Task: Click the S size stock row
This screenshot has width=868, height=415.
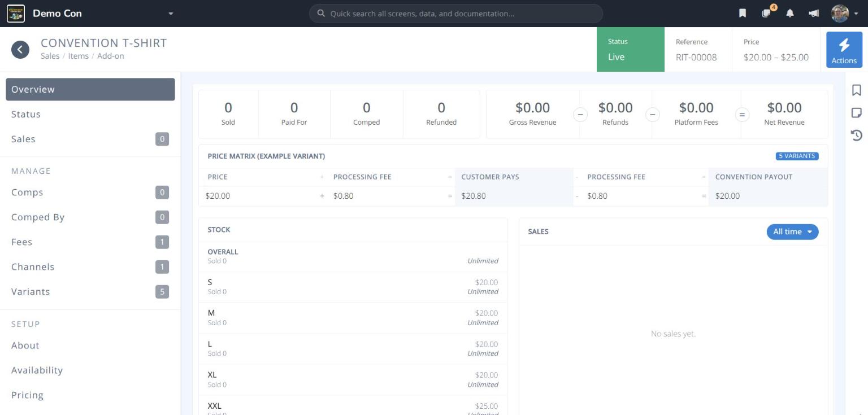Action: click(353, 287)
